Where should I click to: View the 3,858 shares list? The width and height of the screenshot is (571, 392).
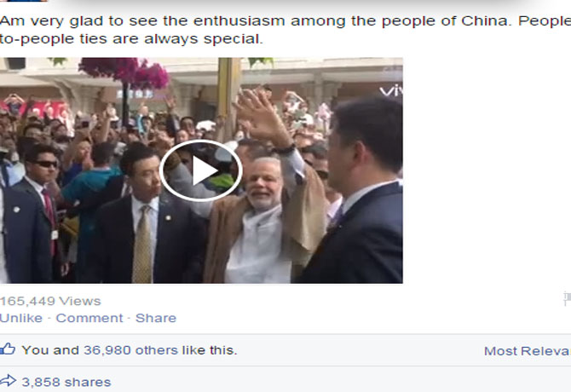coord(66,382)
